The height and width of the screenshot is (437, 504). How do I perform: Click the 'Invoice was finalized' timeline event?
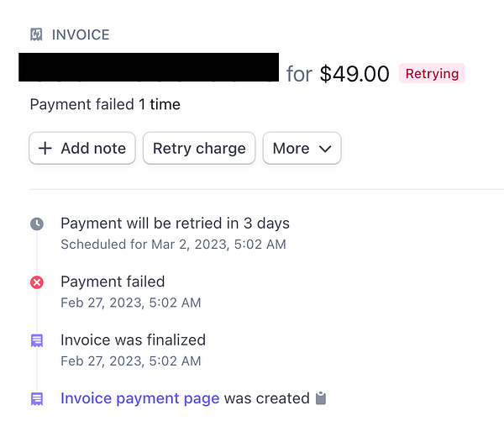[133, 340]
